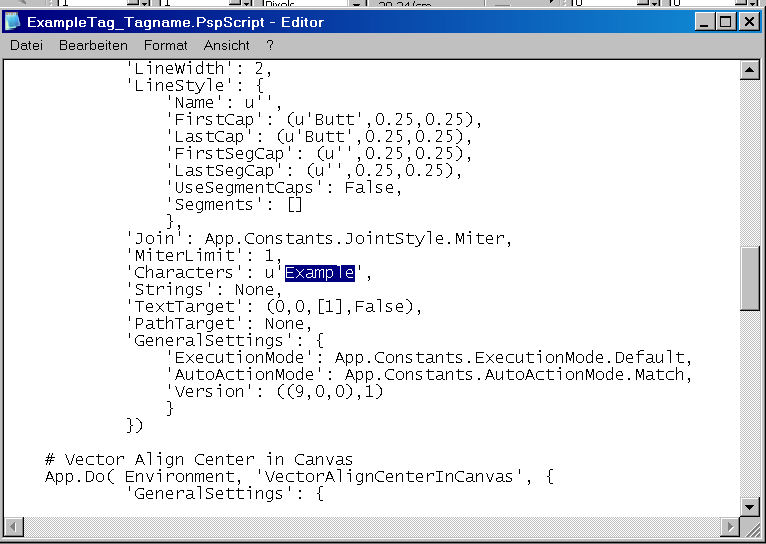Click the 'Segments': [] line
Viewport: 766px width, 544px height.
[234, 205]
